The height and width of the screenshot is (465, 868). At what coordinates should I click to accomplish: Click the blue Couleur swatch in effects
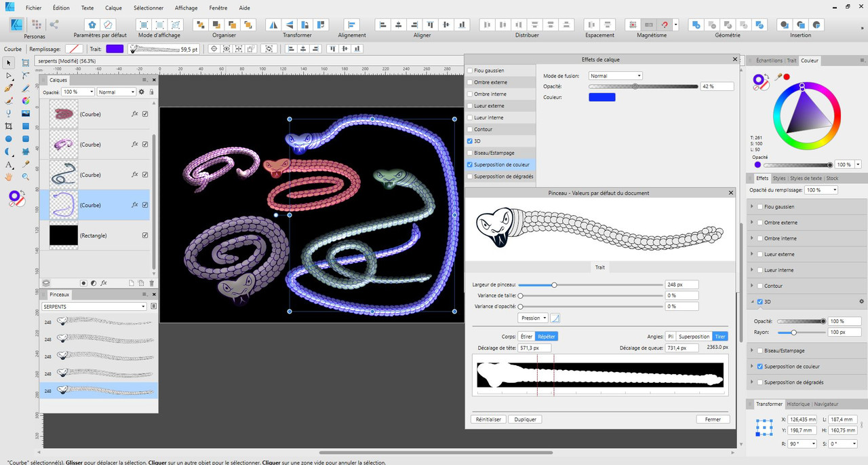coord(601,97)
